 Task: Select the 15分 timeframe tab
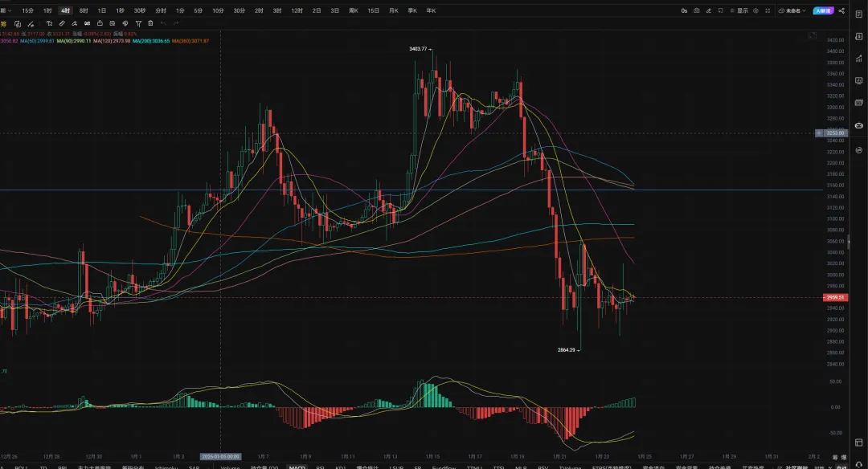coord(28,11)
